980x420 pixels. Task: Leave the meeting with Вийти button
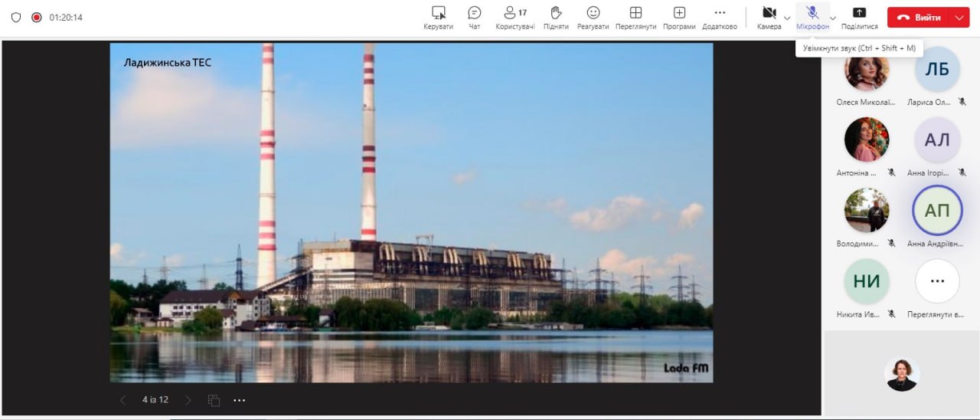click(x=920, y=17)
